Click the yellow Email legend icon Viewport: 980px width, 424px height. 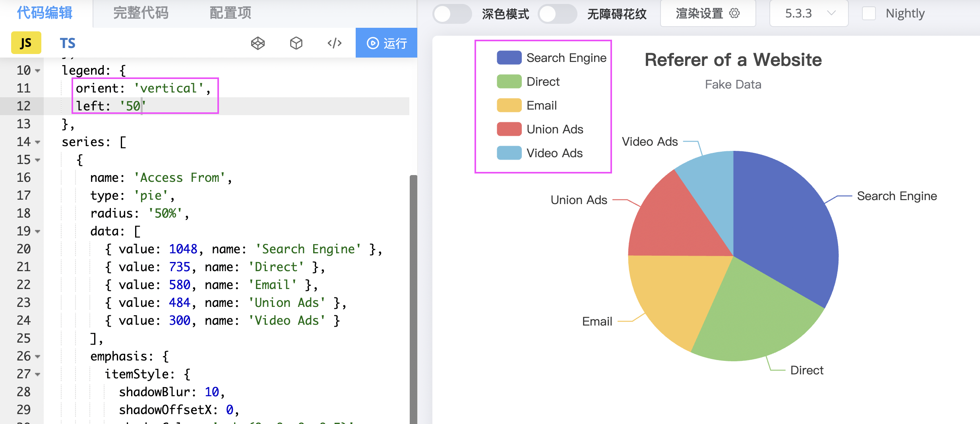coord(509,106)
